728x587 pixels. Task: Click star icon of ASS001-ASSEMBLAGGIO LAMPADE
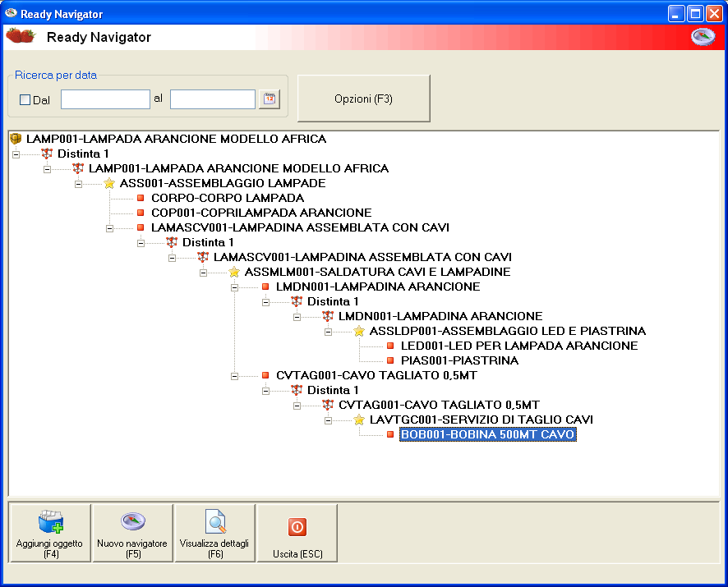tap(109, 183)
